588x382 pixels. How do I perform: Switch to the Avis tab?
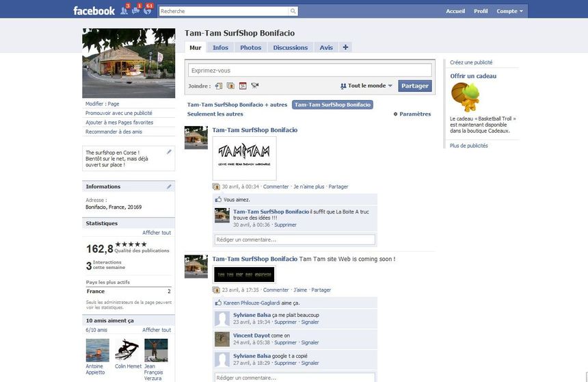click(x=326, y=47)
